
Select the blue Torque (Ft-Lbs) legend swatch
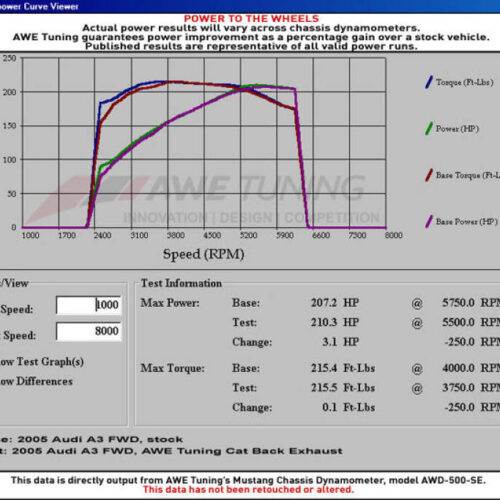tap(429, 82)
